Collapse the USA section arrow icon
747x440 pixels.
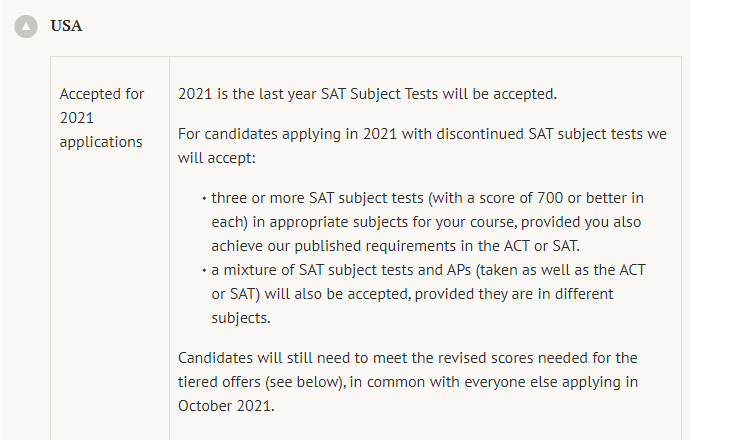tap(26, 26)
